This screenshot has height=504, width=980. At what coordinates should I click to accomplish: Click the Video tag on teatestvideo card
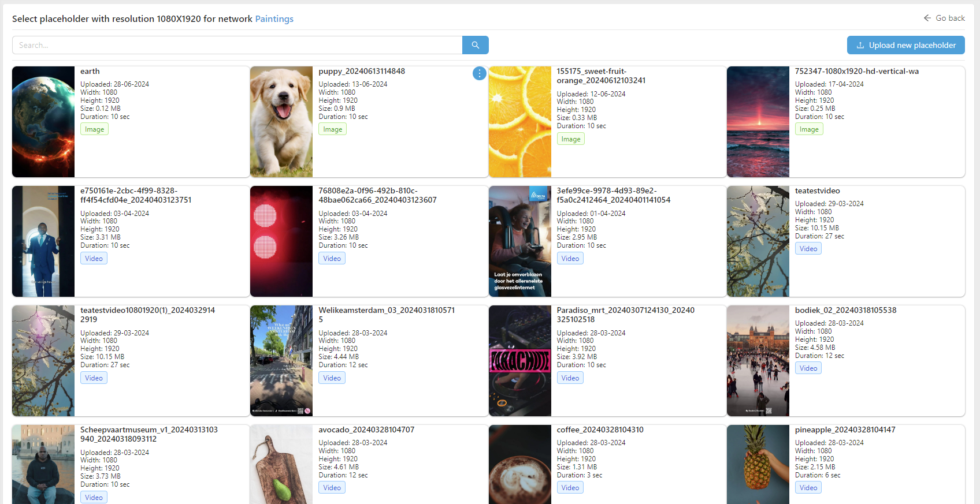pos(808,249)
